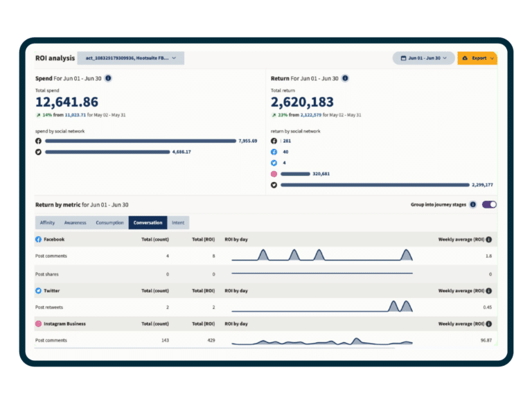Switch to the Awareness tab
The width and height of the screenshot is (532, 399).
pyautogui.click(x=75, y=223)
